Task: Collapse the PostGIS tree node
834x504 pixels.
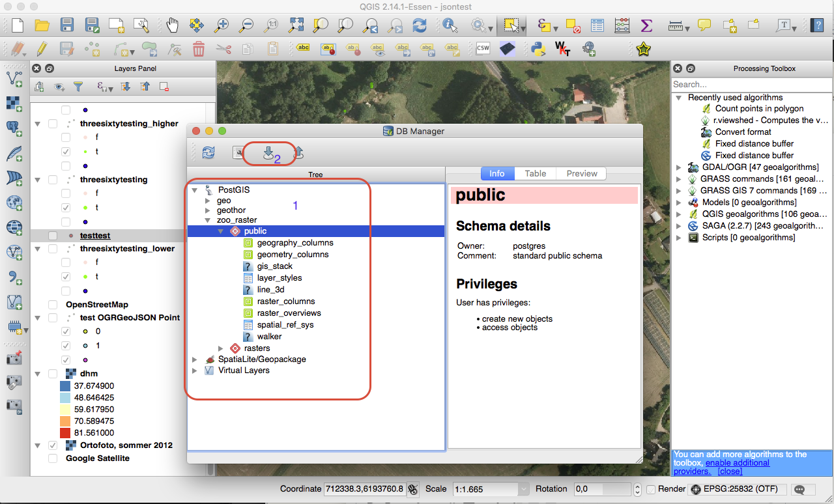Action: tap(195, 190)
